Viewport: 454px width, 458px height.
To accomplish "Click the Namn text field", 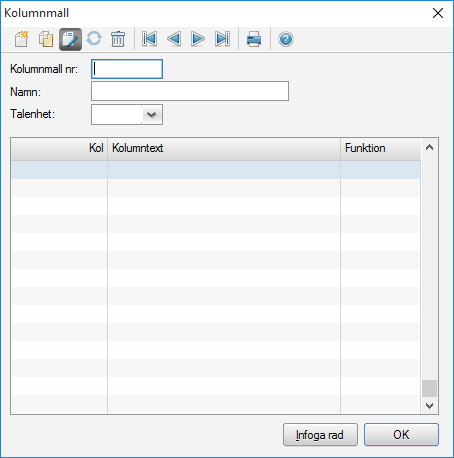I will (x=190, y=91).
